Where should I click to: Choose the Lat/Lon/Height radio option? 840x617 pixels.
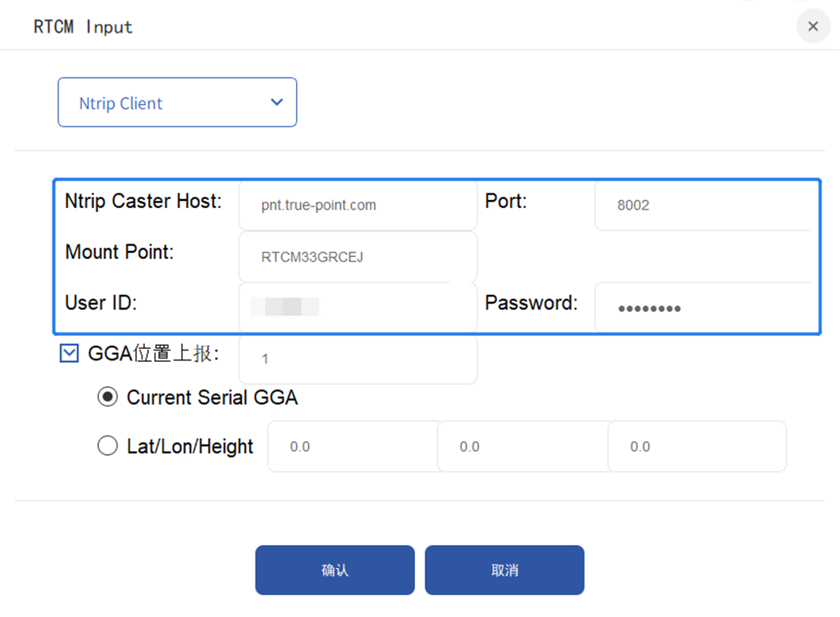coord(108,446)
